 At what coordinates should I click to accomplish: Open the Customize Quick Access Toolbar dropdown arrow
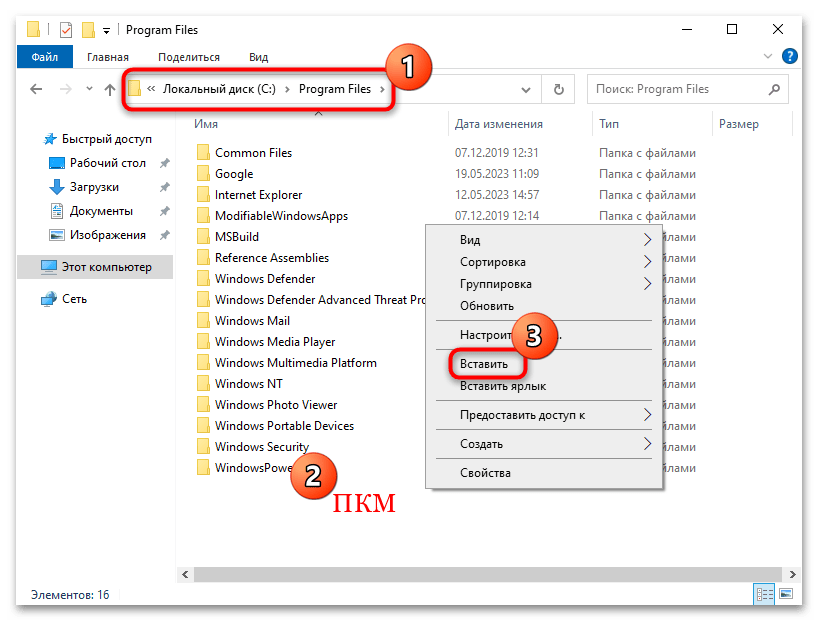coord(106,31)
